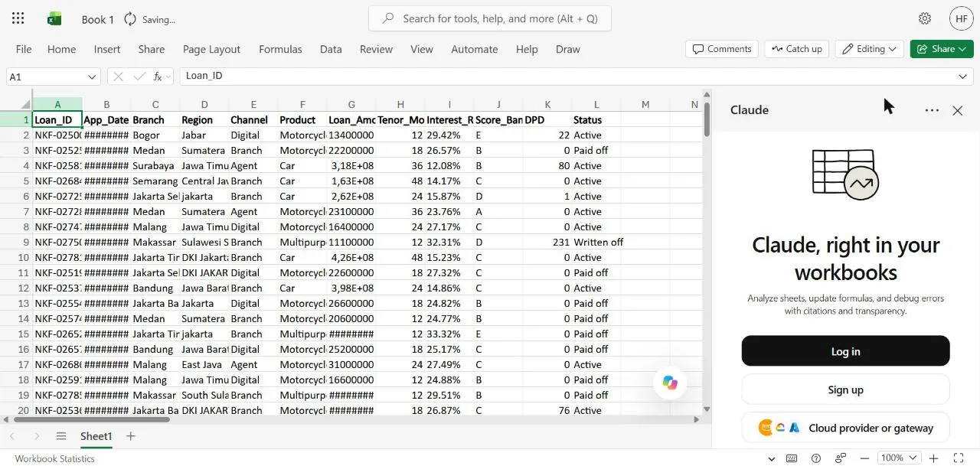Open the app launcher waffle icon
The width and height of the screenshot is (980, 466).
[x=18, y=18]
